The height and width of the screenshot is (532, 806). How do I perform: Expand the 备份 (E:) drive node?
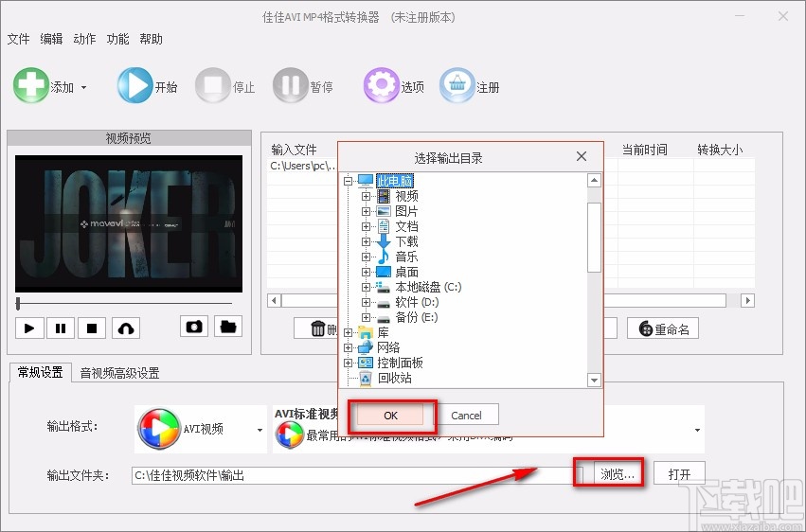point(366,317)
